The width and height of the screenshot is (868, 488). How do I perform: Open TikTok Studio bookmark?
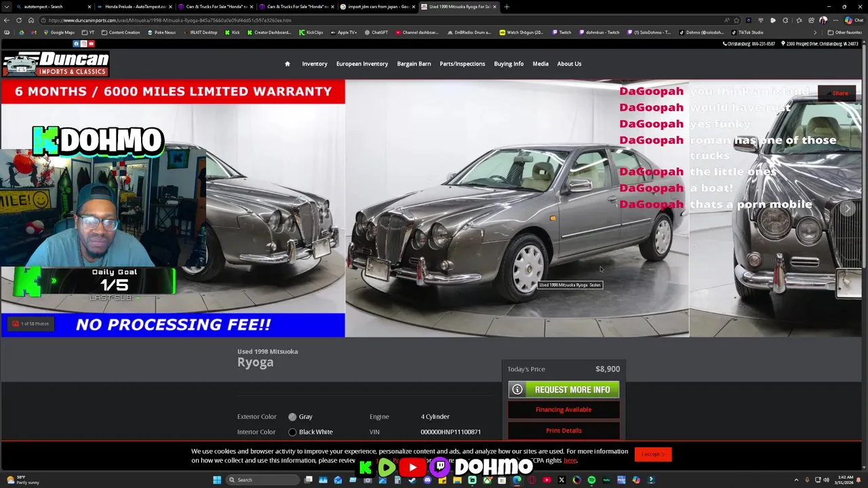point(747,33)
